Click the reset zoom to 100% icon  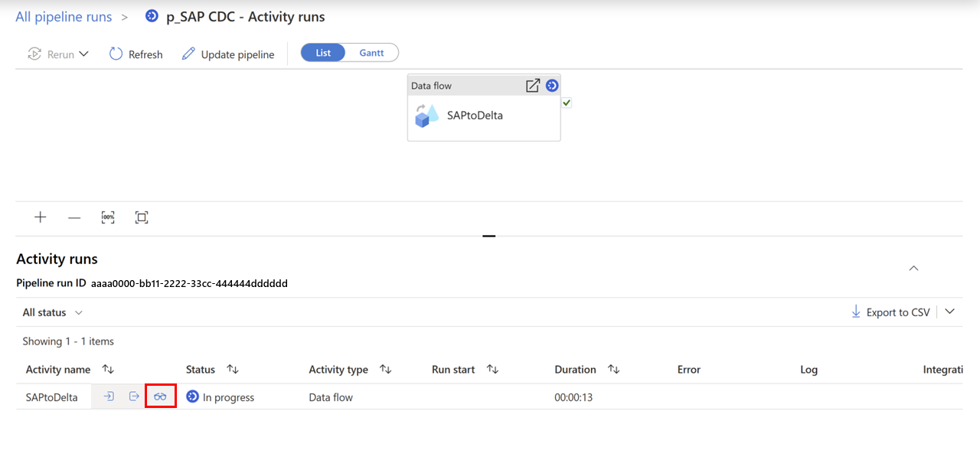coord(108,217)
